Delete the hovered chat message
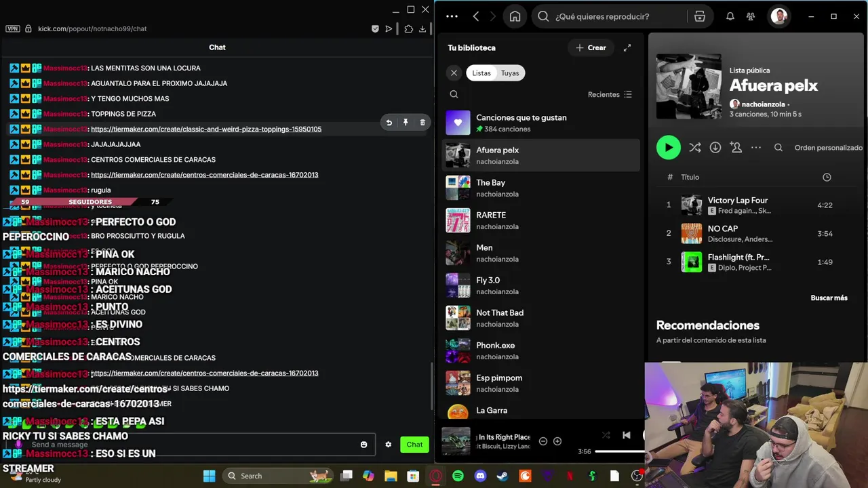This screenshot has width=868, height=488. coord(422,123)
